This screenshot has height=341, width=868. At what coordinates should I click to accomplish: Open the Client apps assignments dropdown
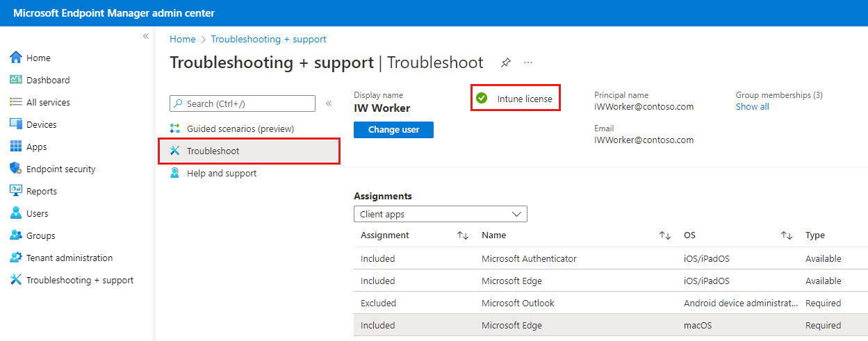pos(440,215)
